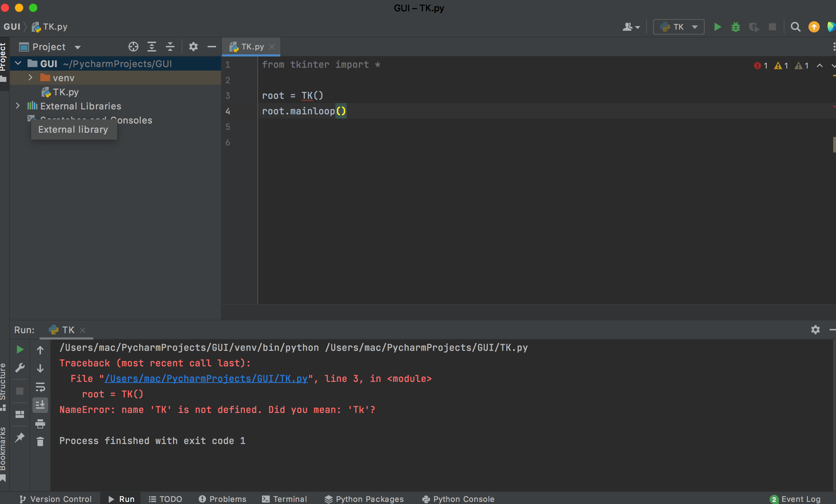Click the Run tab in bottom bar

click(x=121, y=499)
